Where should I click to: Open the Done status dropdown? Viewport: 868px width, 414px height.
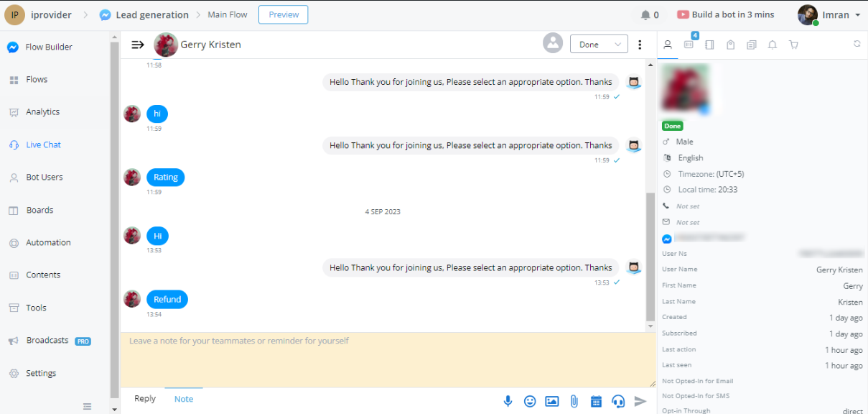599,45
